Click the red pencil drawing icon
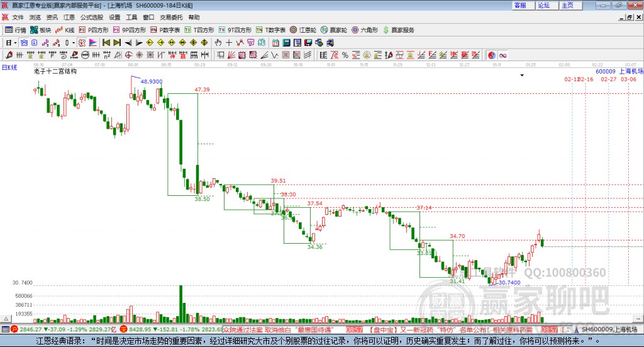This screenshot has width=644, height=347. pyautogui.click(x=9, y=55)
